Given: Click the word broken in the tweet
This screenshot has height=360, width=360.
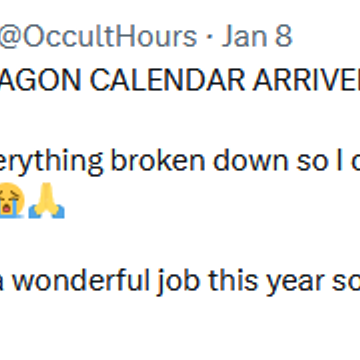Looking at the screenshot, I should pos(158,161).
